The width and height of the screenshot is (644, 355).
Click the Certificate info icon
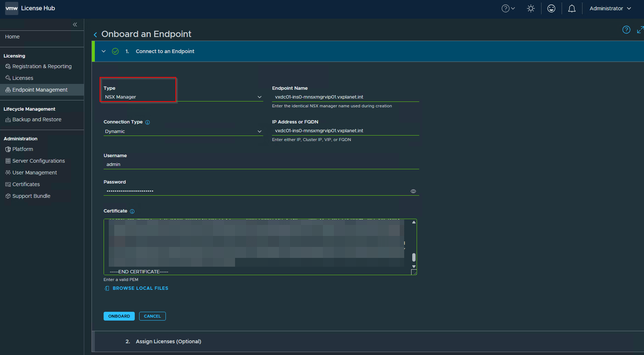[x=132, y=211]
